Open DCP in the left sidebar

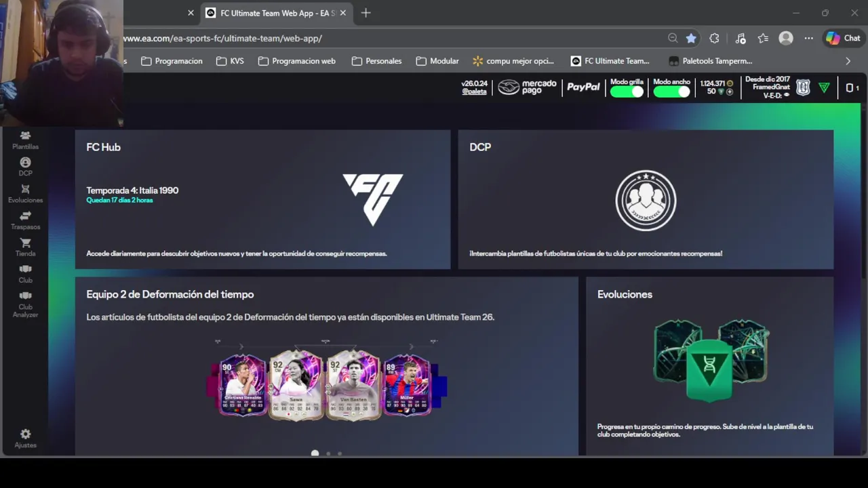click(25, 167)
